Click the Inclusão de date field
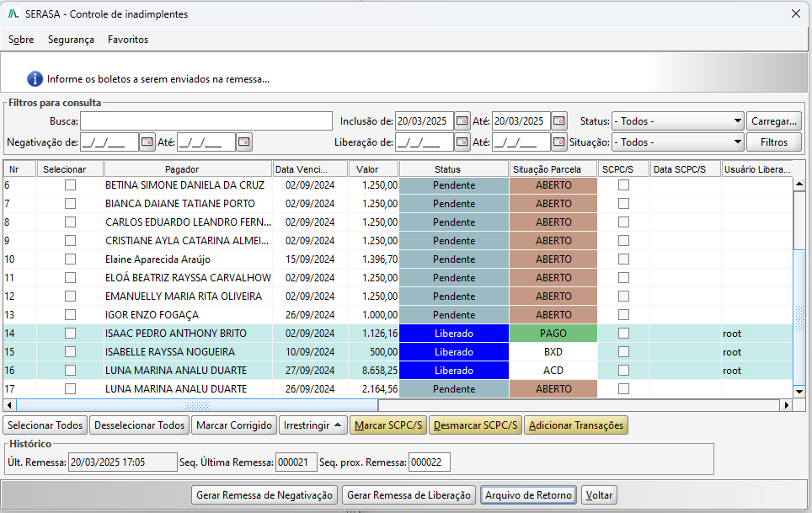812x513 pixels. pos(425,121)
